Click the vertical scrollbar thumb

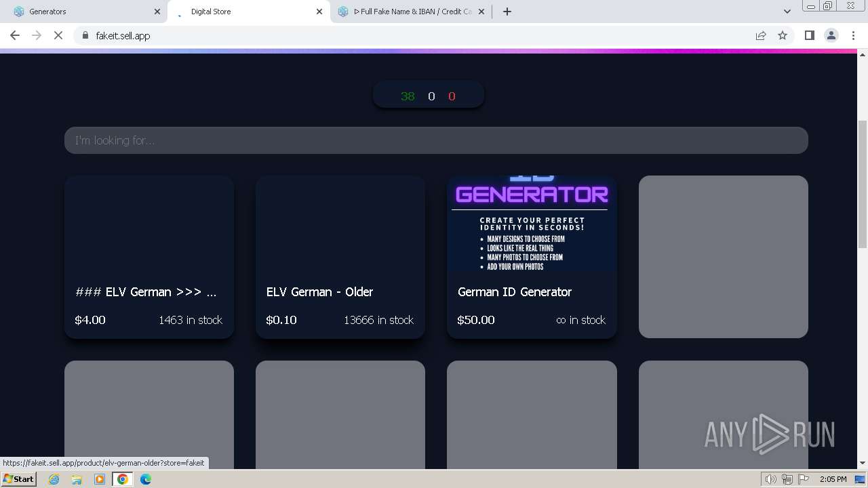(863, 184)
